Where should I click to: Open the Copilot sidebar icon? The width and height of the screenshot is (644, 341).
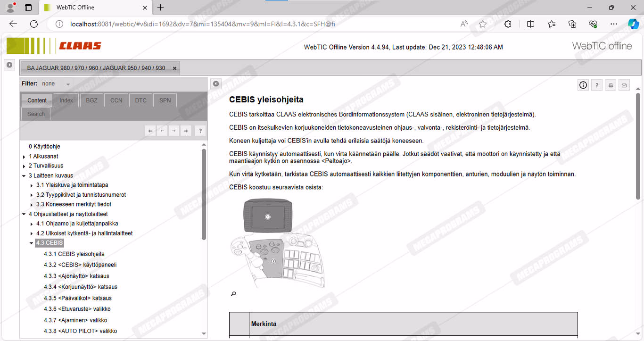pos(633,24)
